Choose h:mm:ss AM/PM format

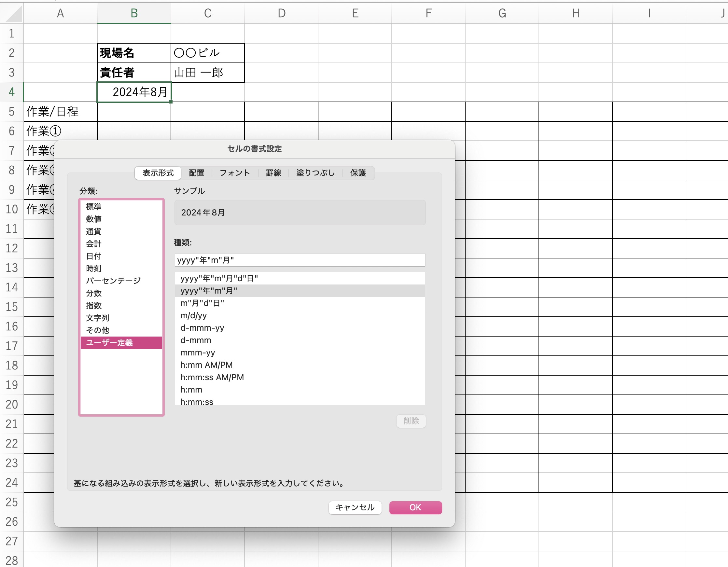(300, 377)
